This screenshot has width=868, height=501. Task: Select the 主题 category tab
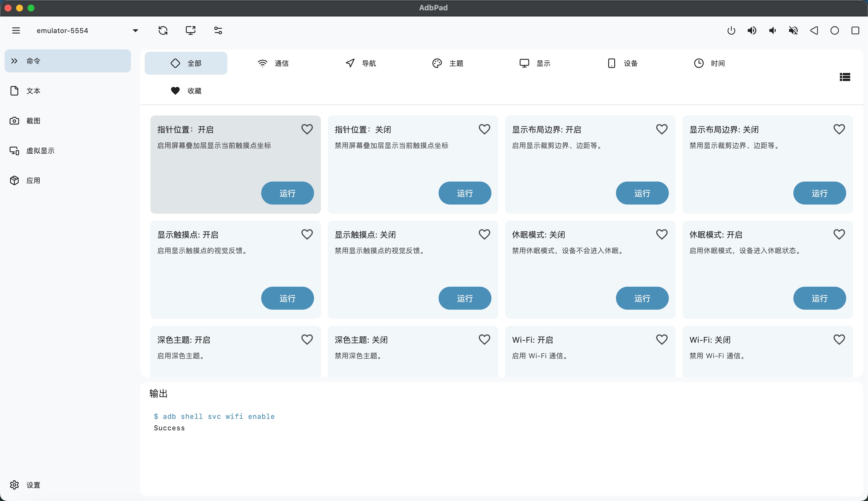click(x=447, y=63)
